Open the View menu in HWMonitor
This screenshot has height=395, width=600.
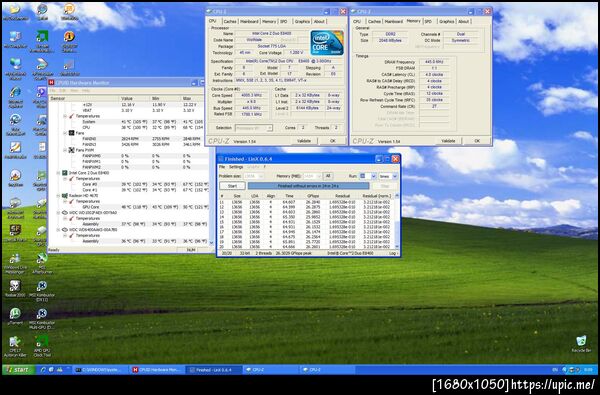pos(74,91)
